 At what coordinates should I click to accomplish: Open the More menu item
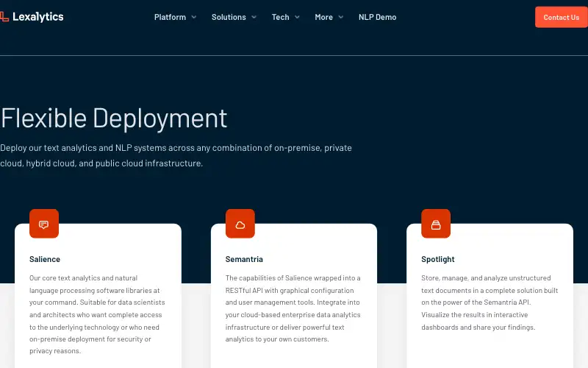323,17
